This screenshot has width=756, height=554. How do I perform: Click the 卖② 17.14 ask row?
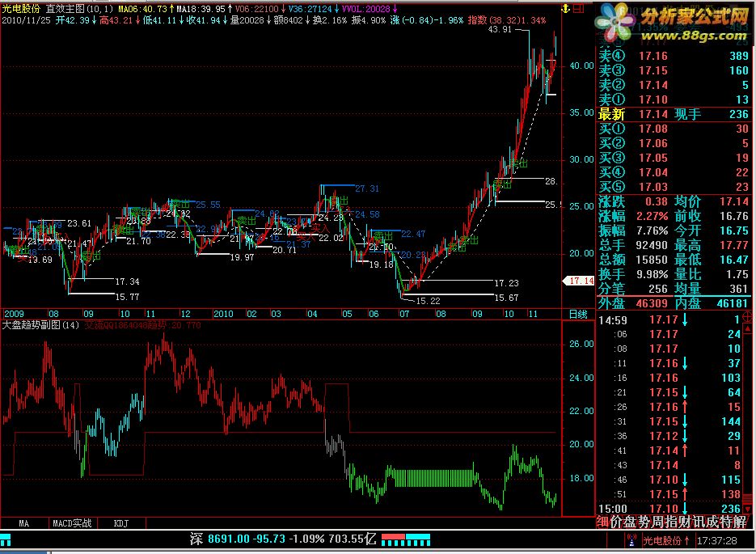point(673,85)
